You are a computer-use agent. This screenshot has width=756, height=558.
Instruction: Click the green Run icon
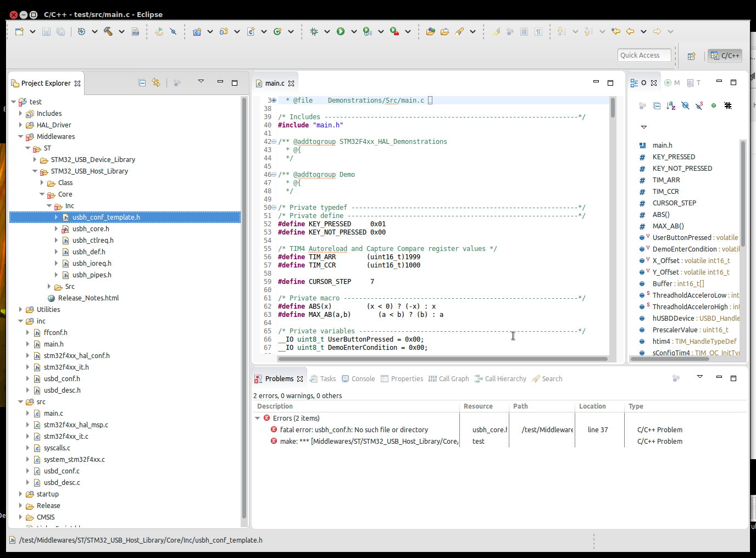341,31
